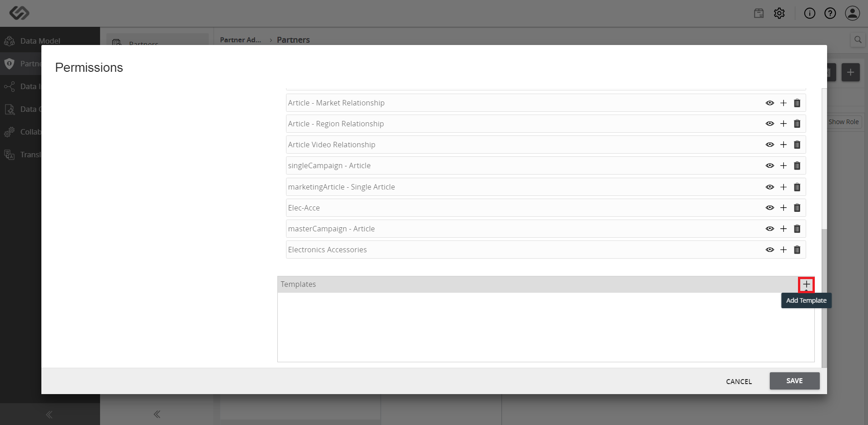Select the Article - Market Relationship text
Image resolution: width=868 pixels, height=425 pixels.
coord(336,103)
